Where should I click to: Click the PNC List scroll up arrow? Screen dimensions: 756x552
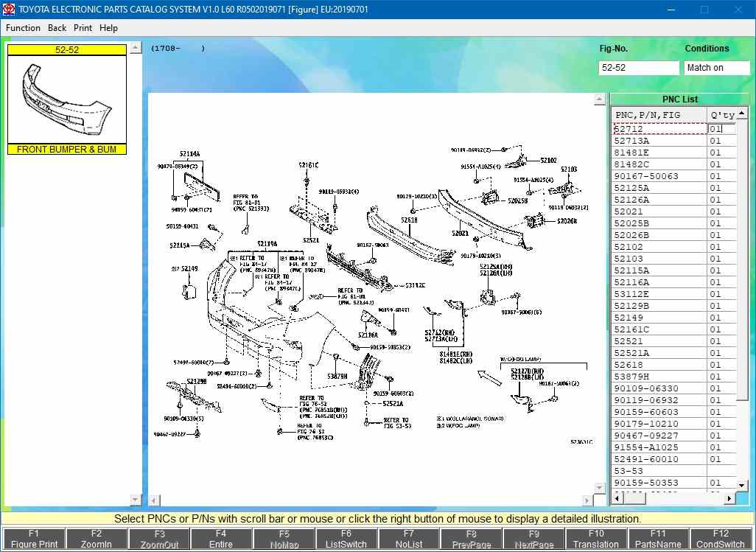coord(742,113)
